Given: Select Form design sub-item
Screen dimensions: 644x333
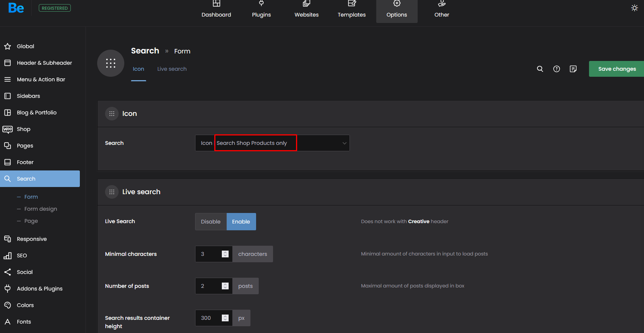Looking at the screenshot, I should 41,209.
